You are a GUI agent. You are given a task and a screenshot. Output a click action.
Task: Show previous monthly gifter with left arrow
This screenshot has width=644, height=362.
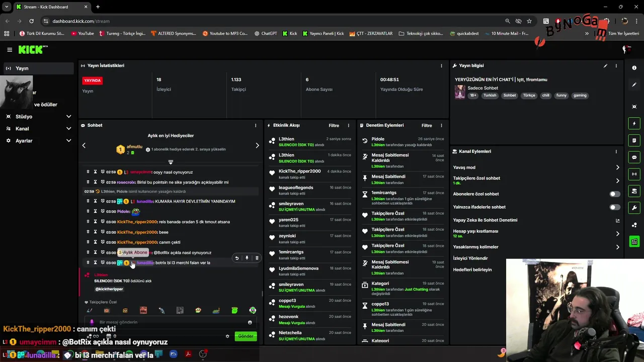point(84,145)
